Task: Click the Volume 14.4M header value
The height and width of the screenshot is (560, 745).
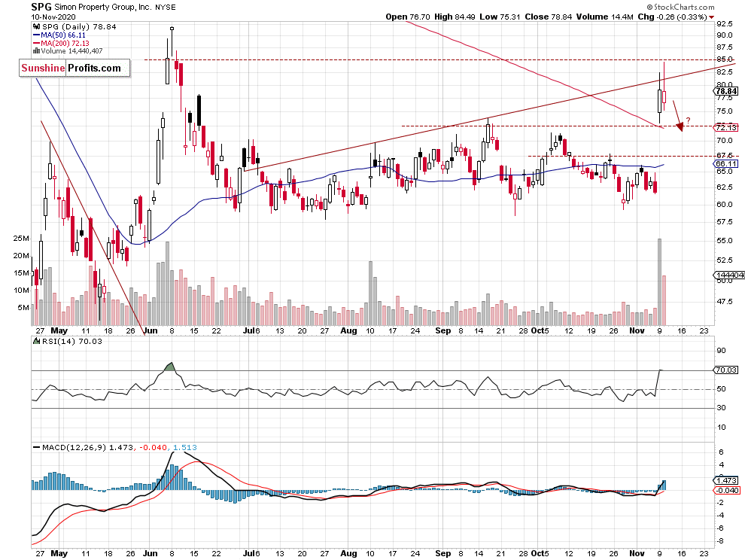Action: (605, 17)
